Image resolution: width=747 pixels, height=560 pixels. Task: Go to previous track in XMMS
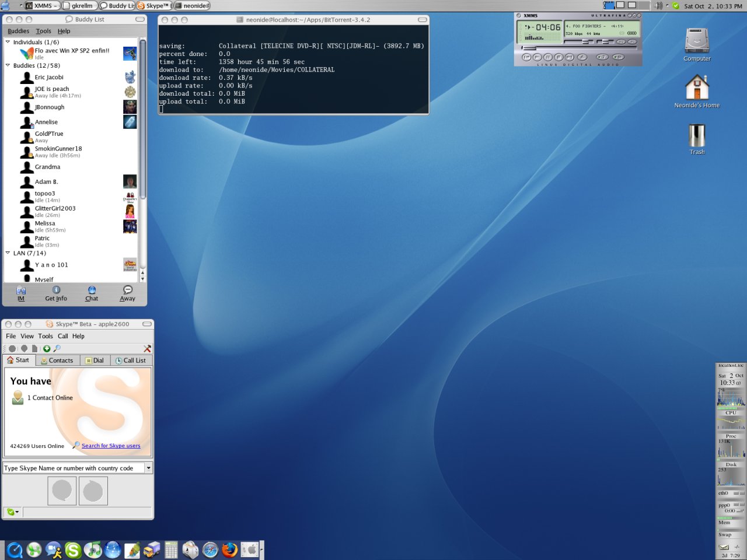click(x=526, y=57)
